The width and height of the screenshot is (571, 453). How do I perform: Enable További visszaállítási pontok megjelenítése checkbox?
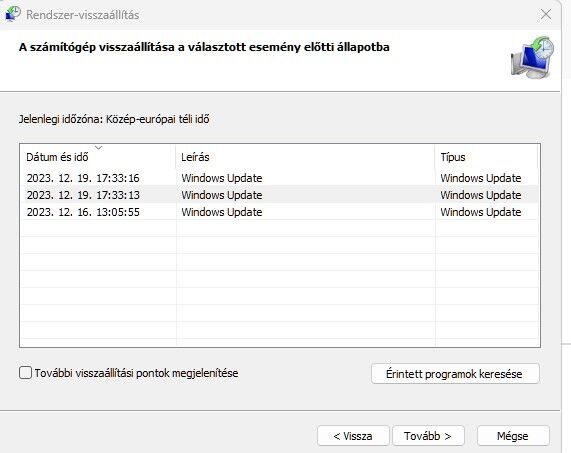pos(25,373)
